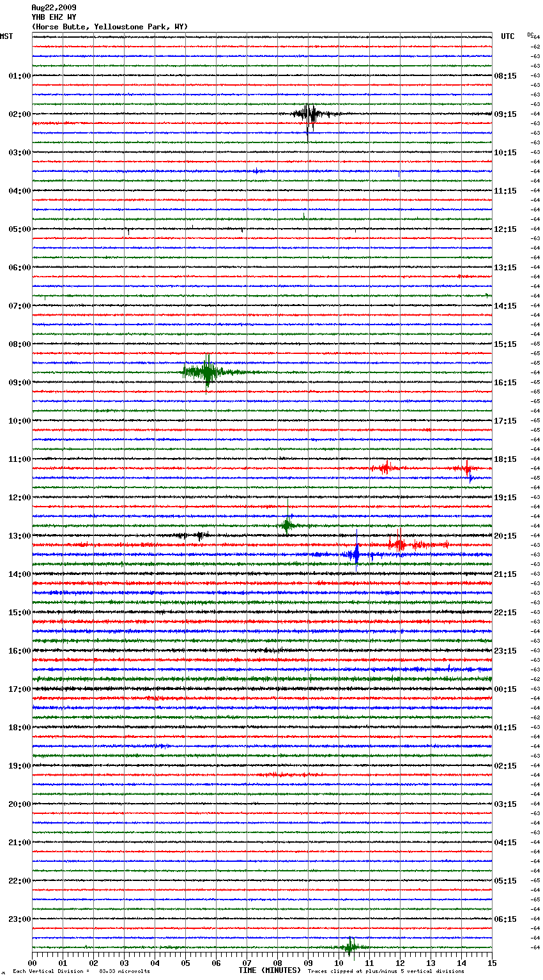The height and width of the screenshot is (980, 543).
Task: Select minute tick label 09 on axis
Action: tap(309, 963)
